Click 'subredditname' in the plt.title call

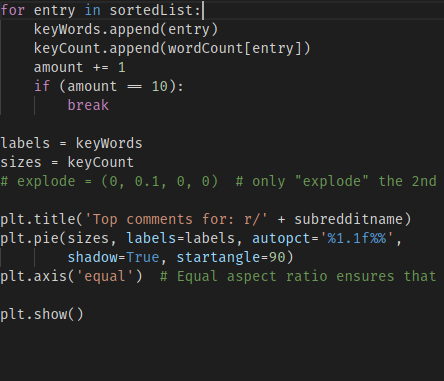(349, 220)
